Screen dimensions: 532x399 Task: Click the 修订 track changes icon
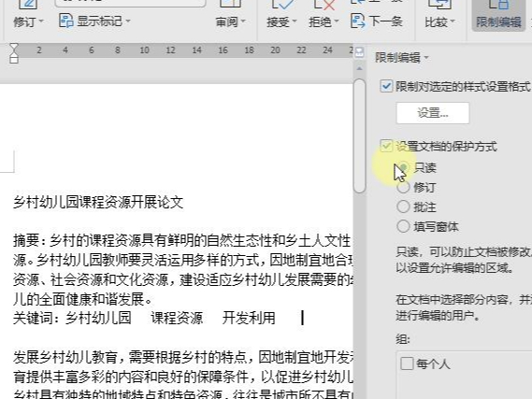click(x=28, y=4)
